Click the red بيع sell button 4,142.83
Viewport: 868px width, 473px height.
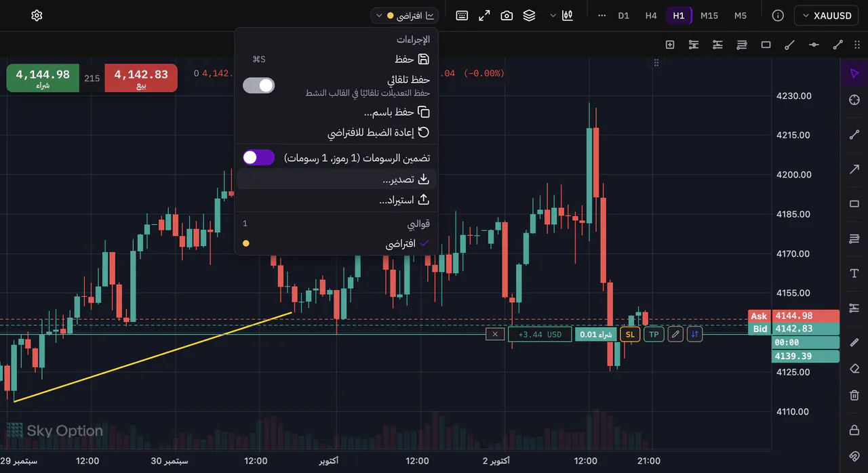141,78
